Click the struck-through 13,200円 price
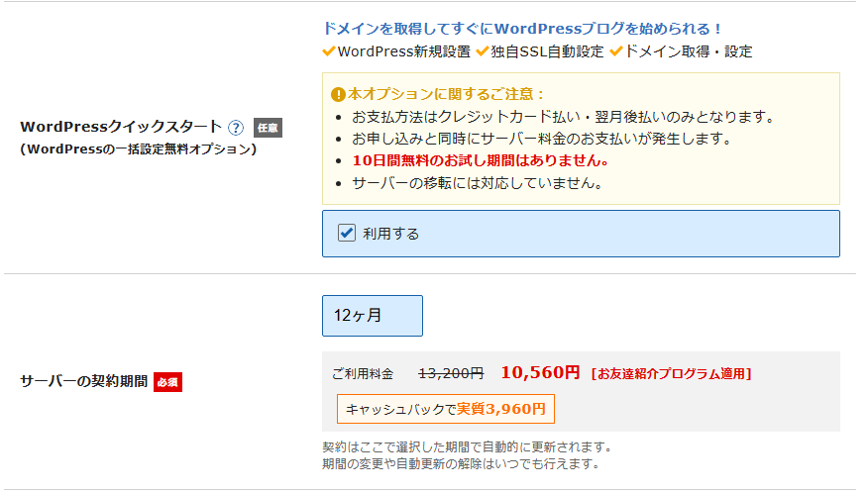This screenshot has height=493, width=868. coord(451,373)
